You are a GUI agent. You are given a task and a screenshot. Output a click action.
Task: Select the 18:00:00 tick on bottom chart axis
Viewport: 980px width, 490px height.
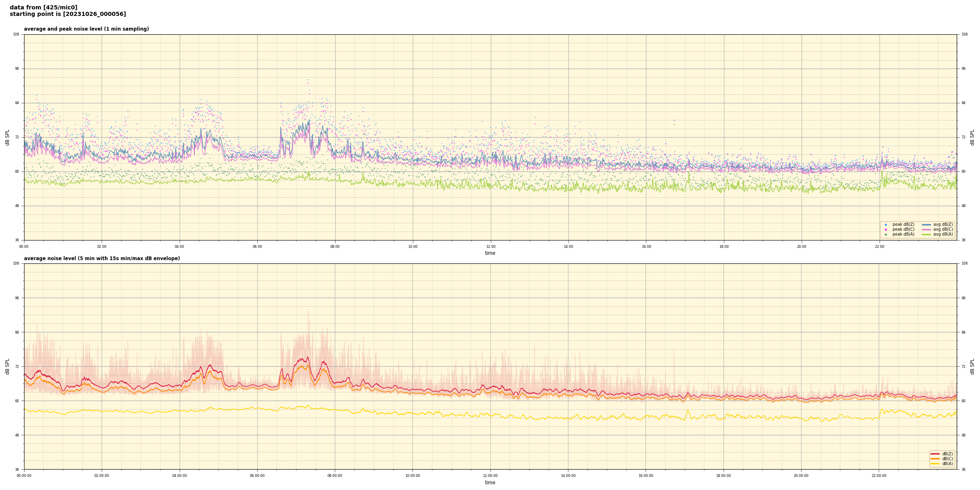tap(724, 476)
